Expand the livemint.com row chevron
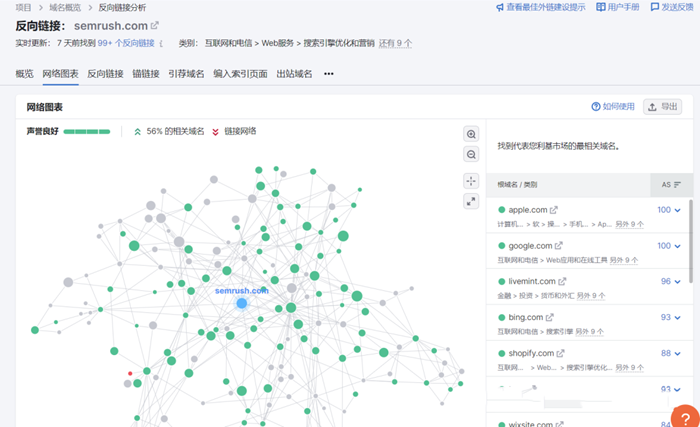 tap(677, 282)
